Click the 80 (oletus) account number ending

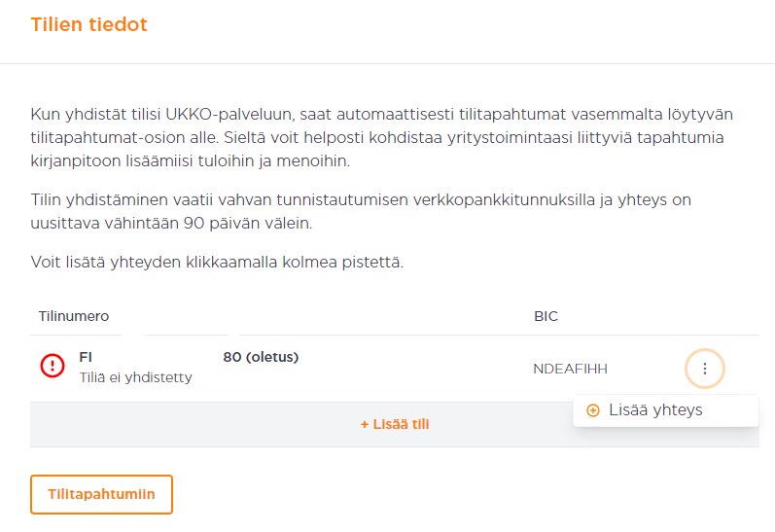pos(261,357)
